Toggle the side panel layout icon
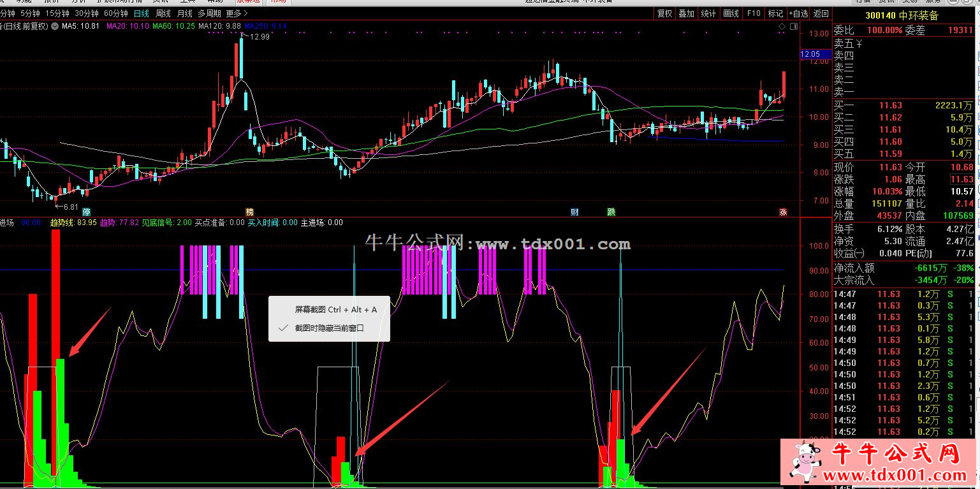This screenshot has height=489, width=980. click(x=793, y=26)
